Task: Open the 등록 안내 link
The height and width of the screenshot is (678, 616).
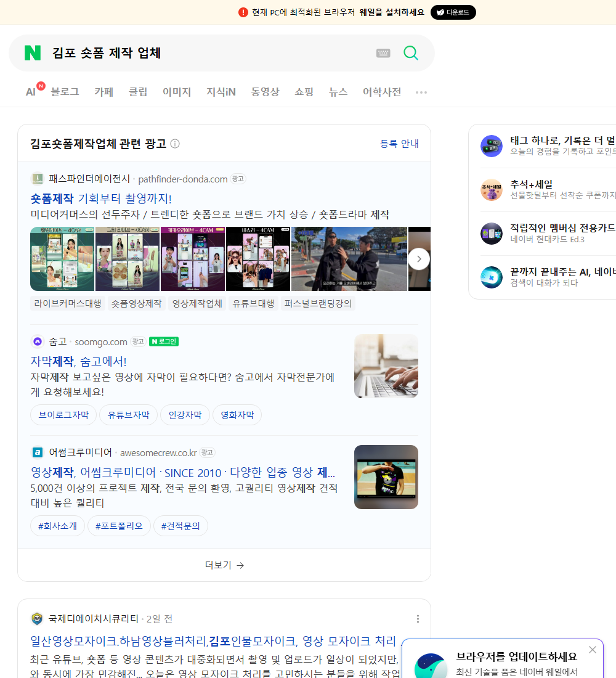Action: (x=399, y=144)
